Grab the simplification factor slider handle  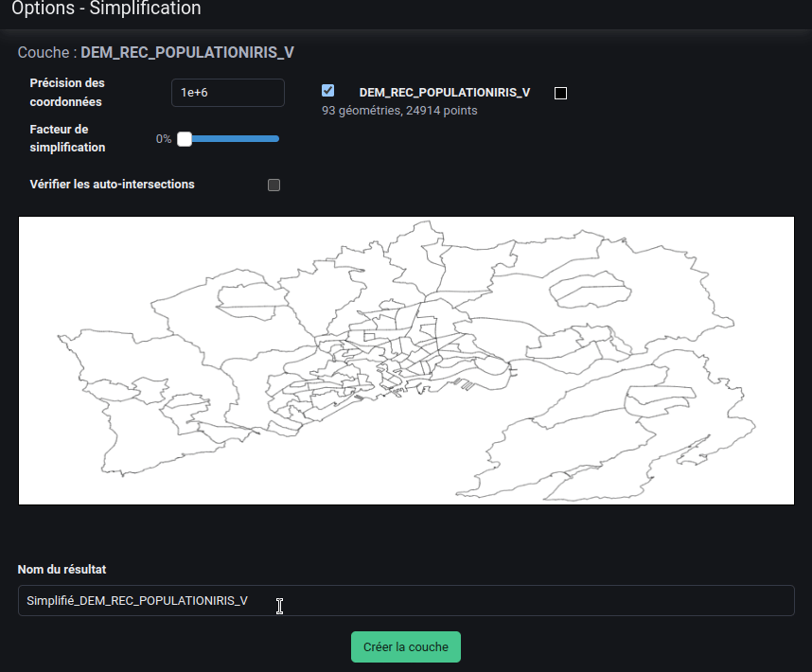tap(185, 139)
